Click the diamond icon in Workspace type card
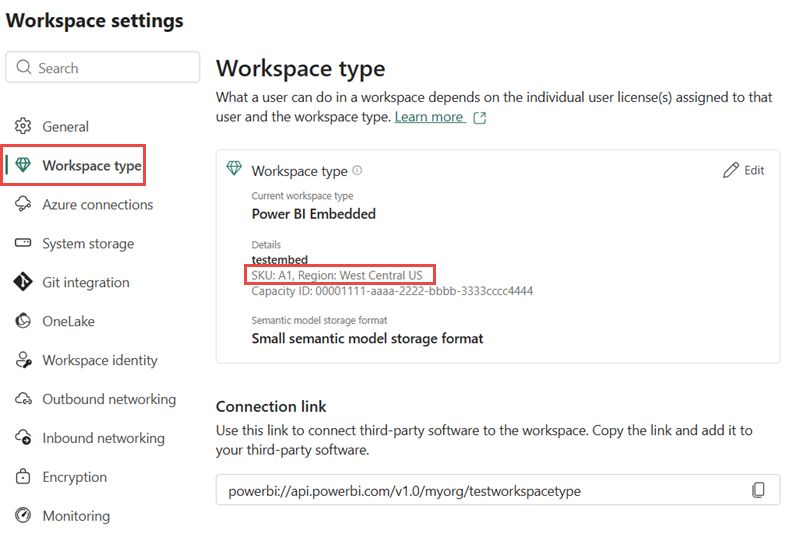The image size is (800, 534). tap(234, 168)
